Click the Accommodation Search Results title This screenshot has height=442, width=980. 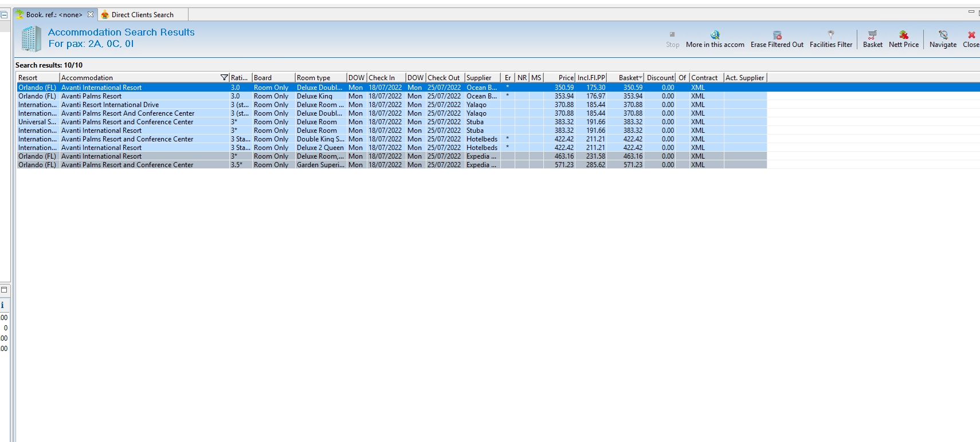(x=121, y=32)
